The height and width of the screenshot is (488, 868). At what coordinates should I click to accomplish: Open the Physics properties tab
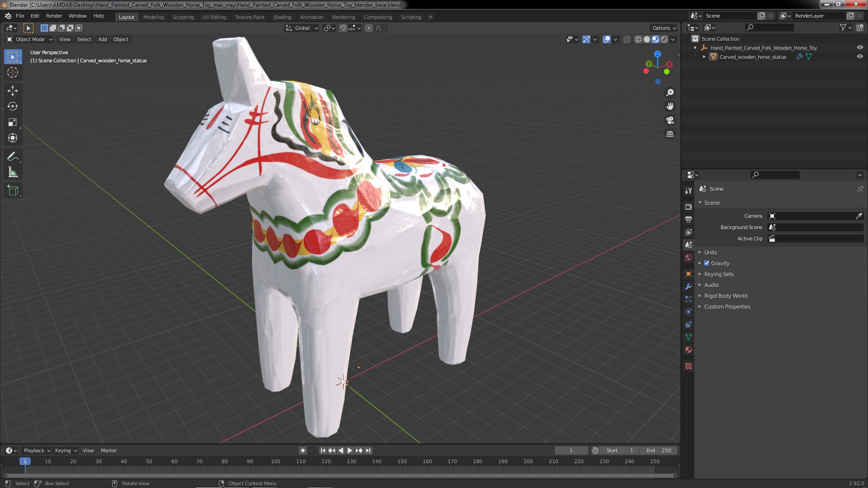(x=689, y=312)
